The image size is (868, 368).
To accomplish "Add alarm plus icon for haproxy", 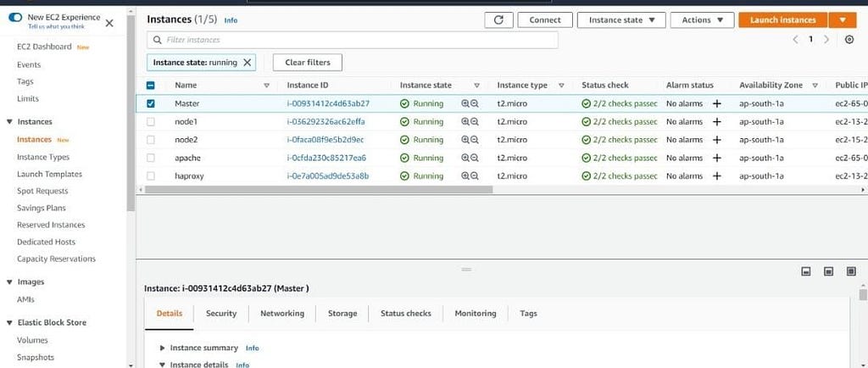I will click(717, 176).
